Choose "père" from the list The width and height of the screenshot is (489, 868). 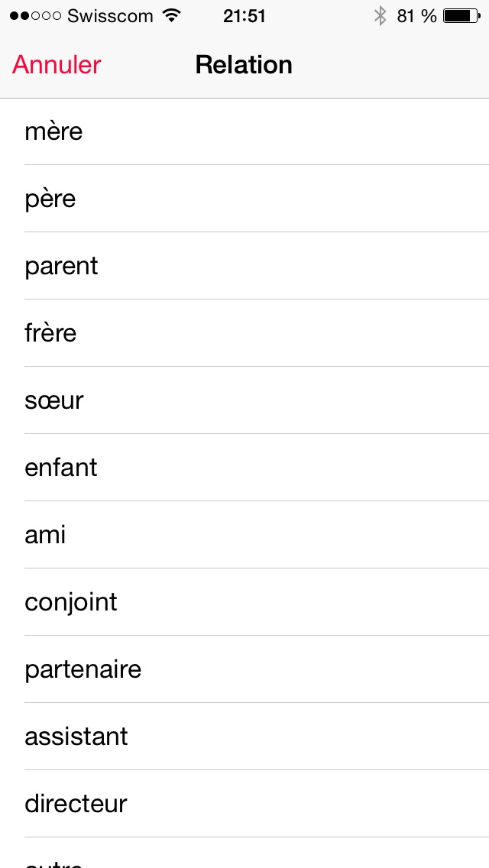(x=244, y=199)
